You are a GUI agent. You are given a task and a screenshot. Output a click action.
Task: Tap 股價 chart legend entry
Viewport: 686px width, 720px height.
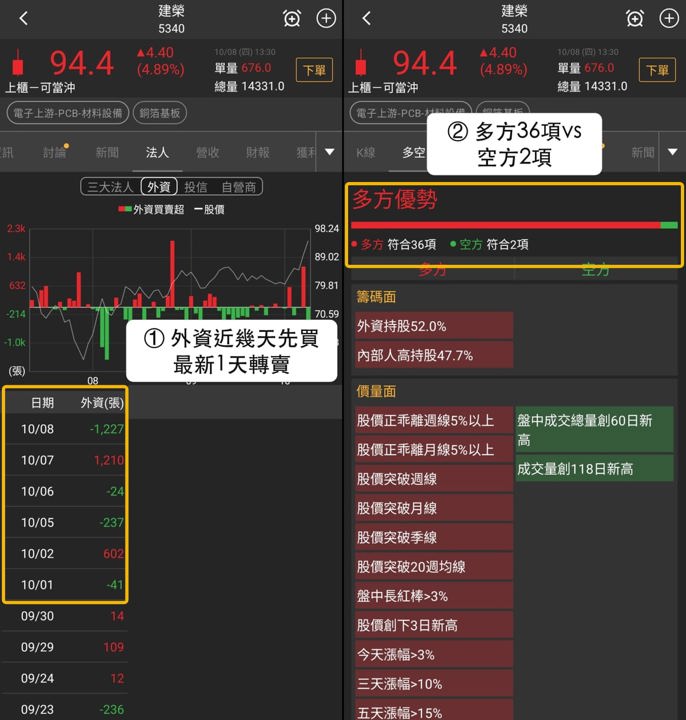click(209, 209)
